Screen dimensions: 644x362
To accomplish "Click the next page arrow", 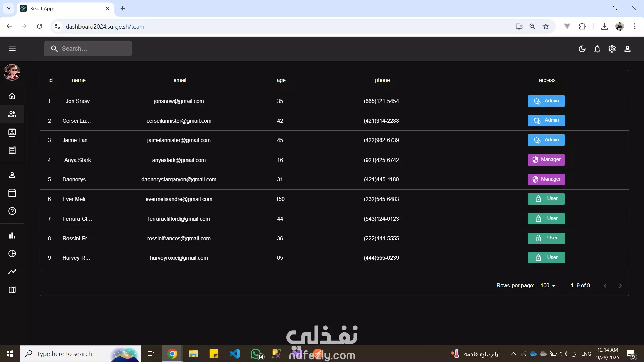I will (620, 286).
